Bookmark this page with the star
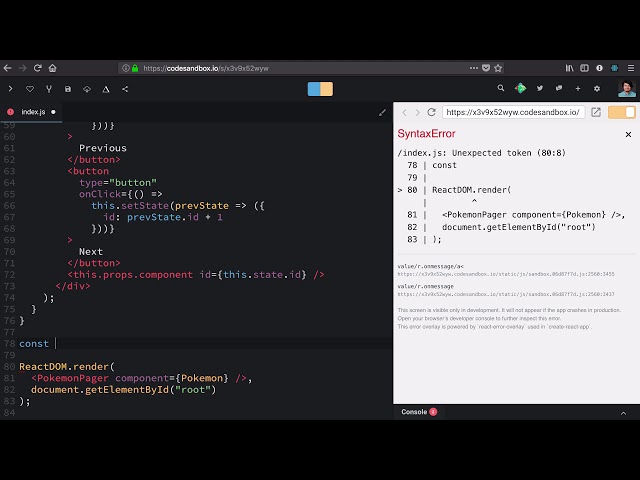Viewport: 640px width, 480px height. [x=498, y=68]
